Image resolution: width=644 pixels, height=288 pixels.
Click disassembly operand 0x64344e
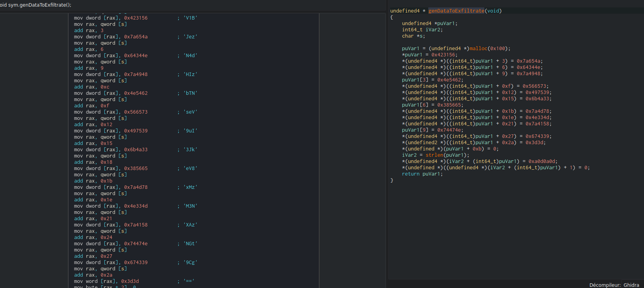point(136,56)
